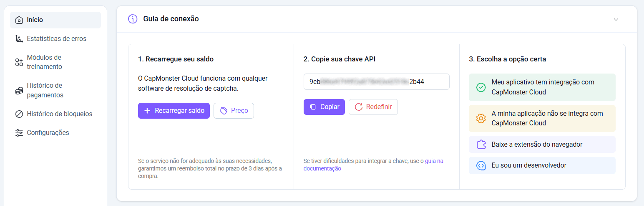644x206 pixels.
Task: Go to Histórico de pagamentos
Action: (55, 90)
